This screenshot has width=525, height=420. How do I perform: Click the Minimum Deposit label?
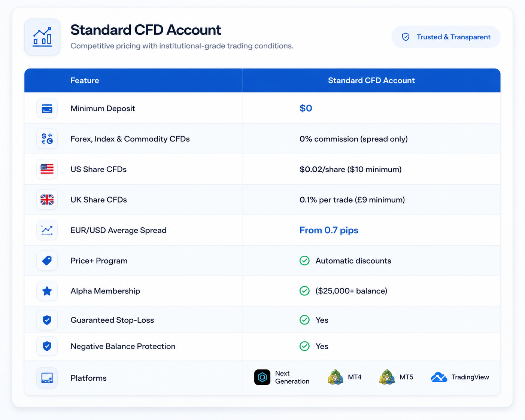[x=103, y=109]
